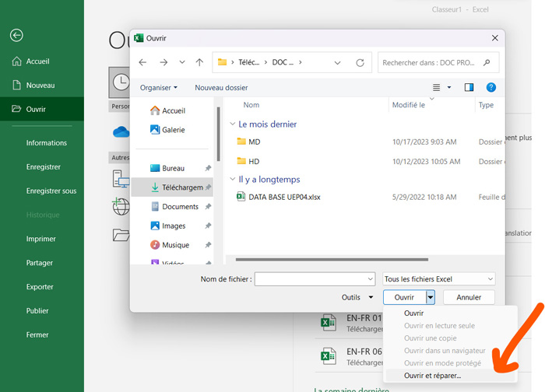Click Enregistrer in Excel sidebar
Screen dimensions: 545x392
coord(43,167)
